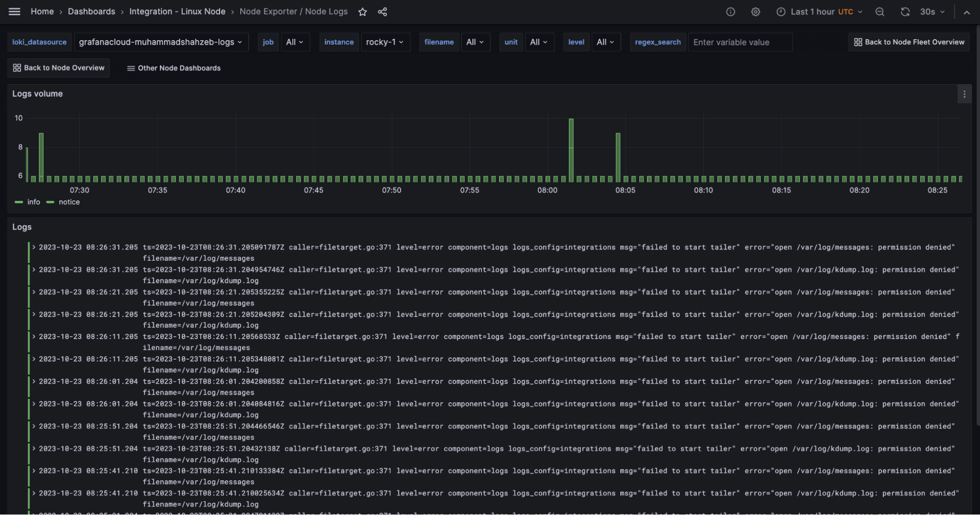Navigate to Dashboards in breadcrumb
Screen dimensions: 980x515
(x=91, y=11)
